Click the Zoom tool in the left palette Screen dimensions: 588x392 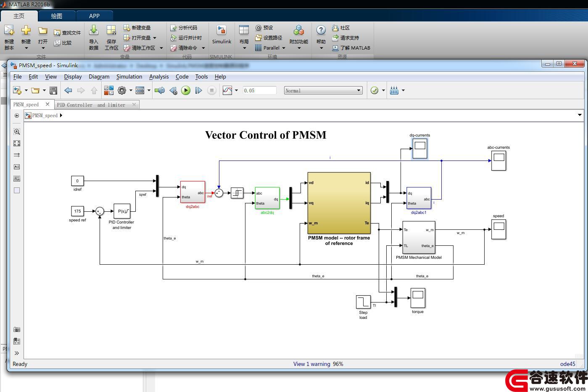click(x=17, y=132)
